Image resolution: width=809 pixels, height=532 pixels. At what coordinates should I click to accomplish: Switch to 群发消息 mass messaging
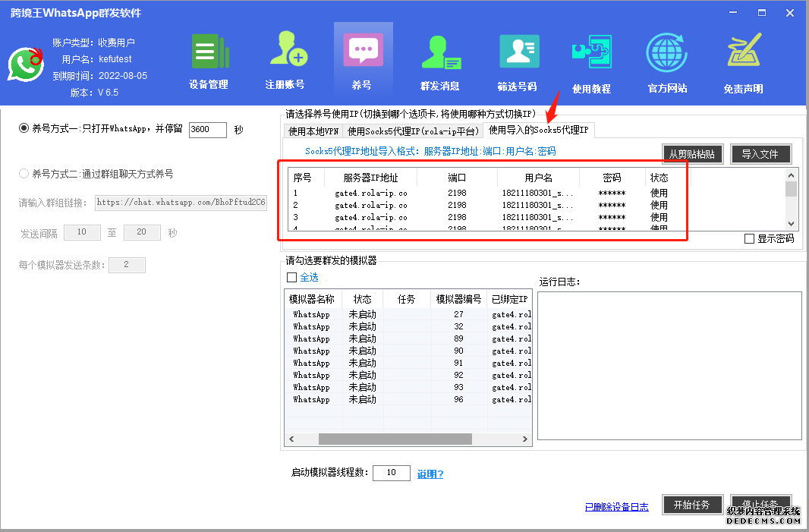(x=442, y=61)
